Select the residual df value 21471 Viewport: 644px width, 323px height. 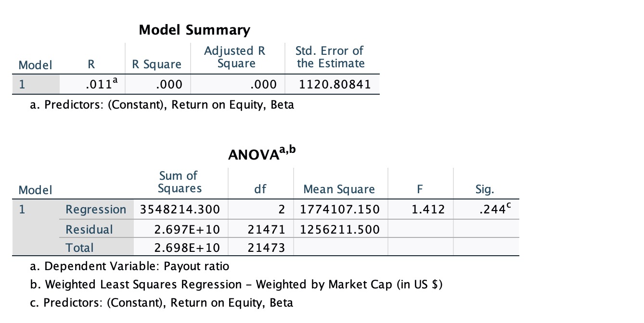pos(266,229)
